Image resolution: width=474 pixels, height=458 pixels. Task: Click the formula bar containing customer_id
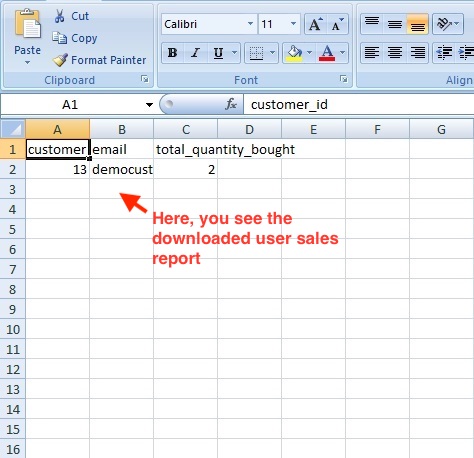click(x=359, y=105)
